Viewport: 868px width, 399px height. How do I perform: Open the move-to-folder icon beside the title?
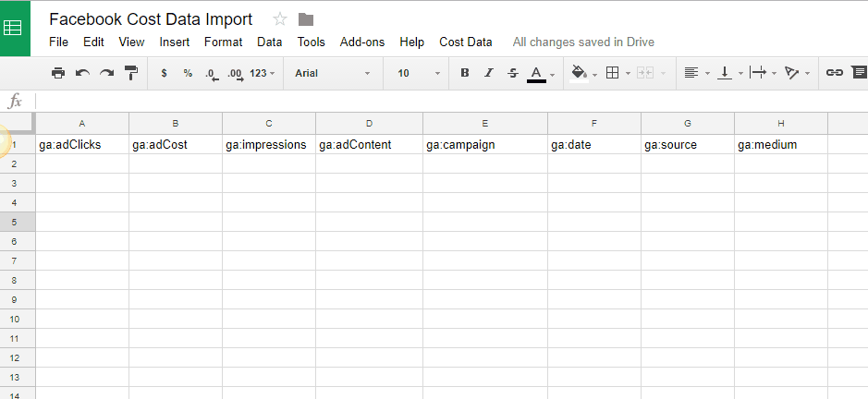(306, 20)
